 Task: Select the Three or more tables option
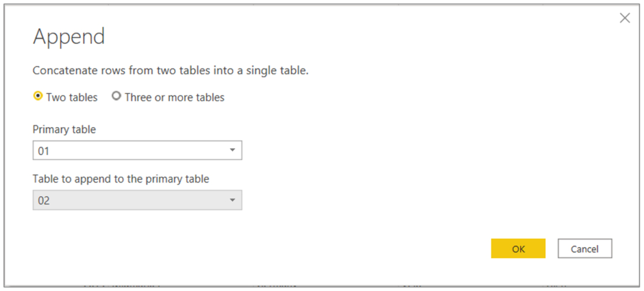tap(116, 96)
